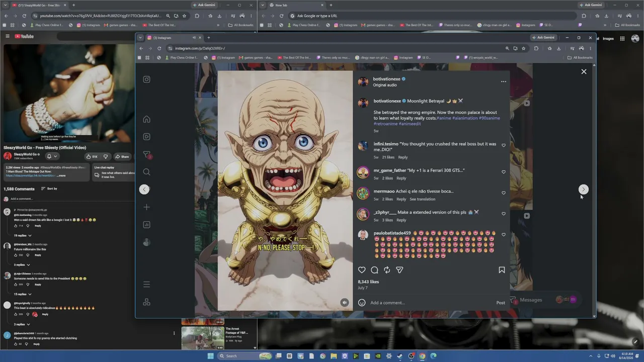
Task: Save the post with the bookmark icon
Action: (502, 270)
